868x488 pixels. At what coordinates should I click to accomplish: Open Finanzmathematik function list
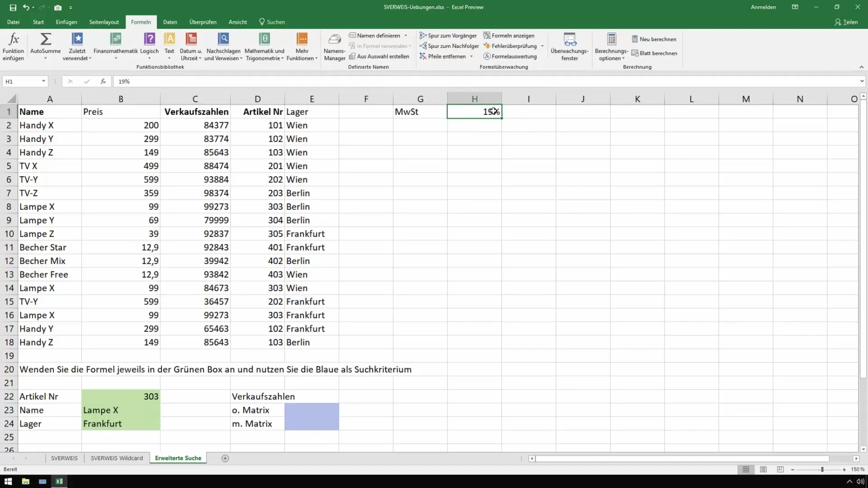[x=116, y=46]
